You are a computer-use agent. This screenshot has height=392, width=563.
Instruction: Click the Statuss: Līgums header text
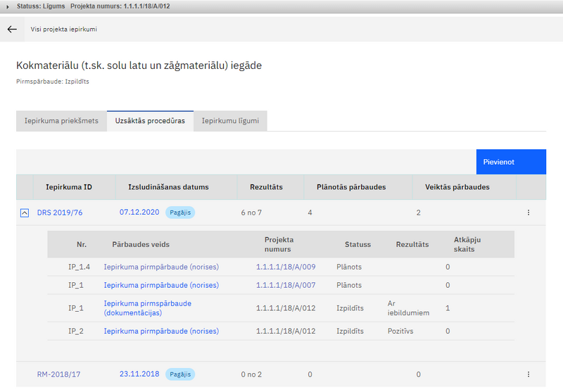point(41,6)
